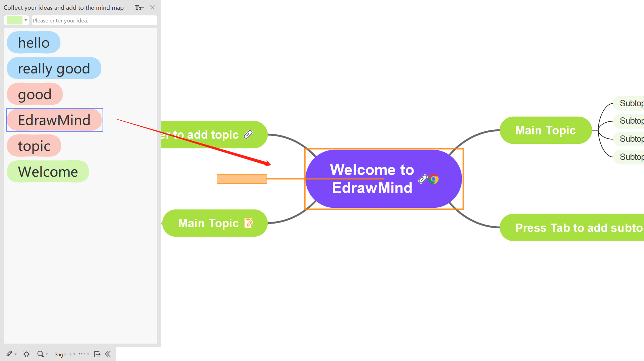The width and height of the screenshot is (644, 361).
Task: Open the pen tool dropdown arrow
Action: pos(16,354)
